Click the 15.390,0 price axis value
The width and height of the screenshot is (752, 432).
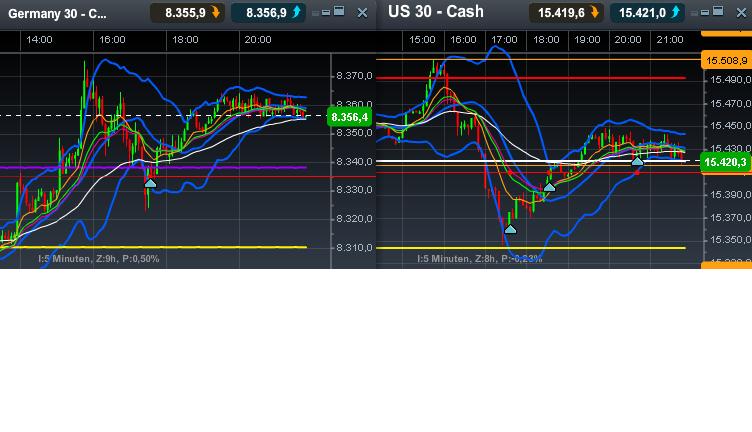[730, 195]
